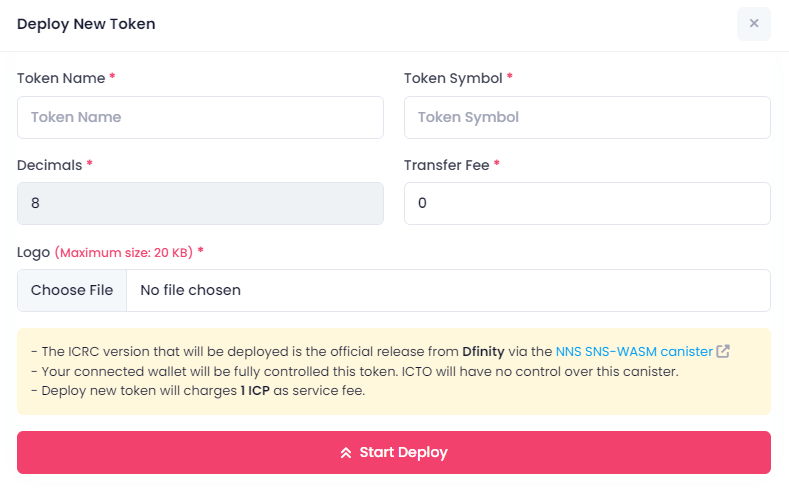Click the 'Maximum size: 20 KB' note
This screenshot has height=488, width=789.
pos(123,253)
